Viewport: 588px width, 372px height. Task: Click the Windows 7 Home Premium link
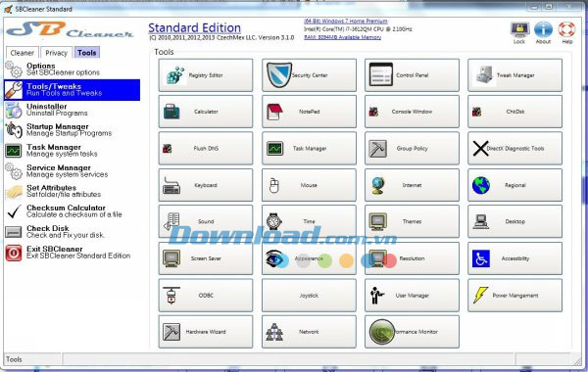pyautogui.click(x=345, y=21)
